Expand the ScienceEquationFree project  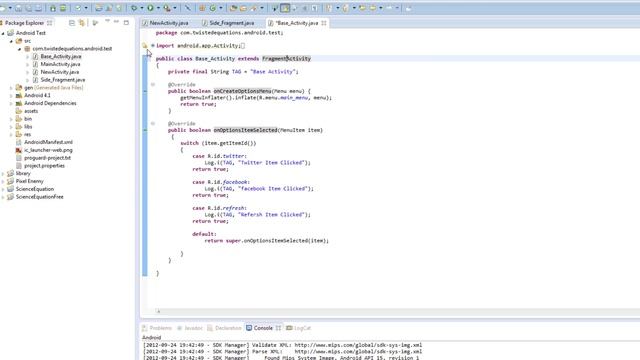[x=3, y=197]
